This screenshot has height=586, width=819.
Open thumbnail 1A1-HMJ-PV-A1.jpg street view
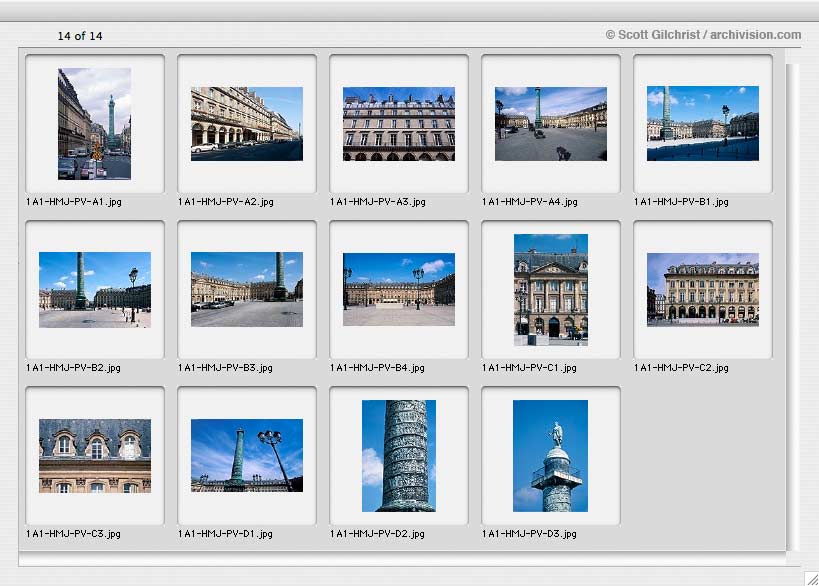pos(95,124)
